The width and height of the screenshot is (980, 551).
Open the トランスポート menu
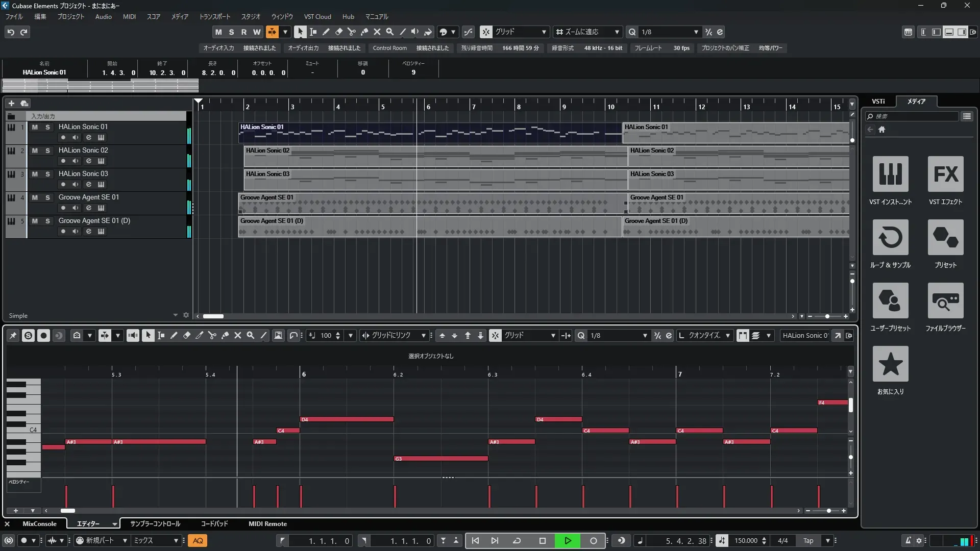point(214,16)
